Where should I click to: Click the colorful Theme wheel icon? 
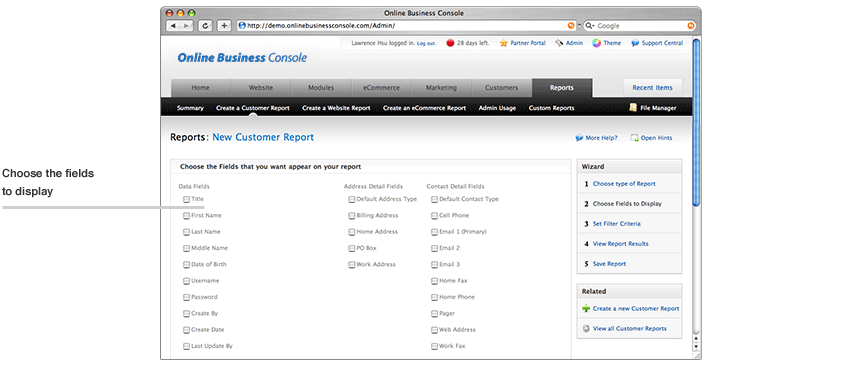point(597,43)
